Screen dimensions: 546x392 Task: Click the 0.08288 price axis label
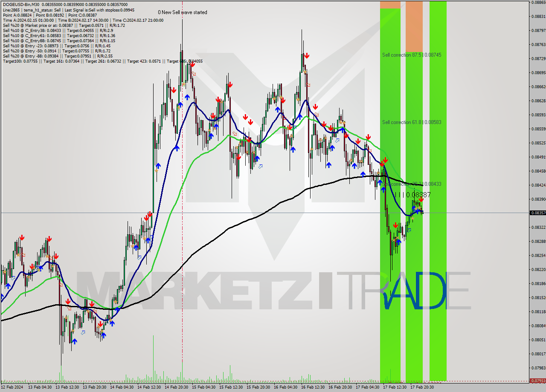[x=538, y=241]
